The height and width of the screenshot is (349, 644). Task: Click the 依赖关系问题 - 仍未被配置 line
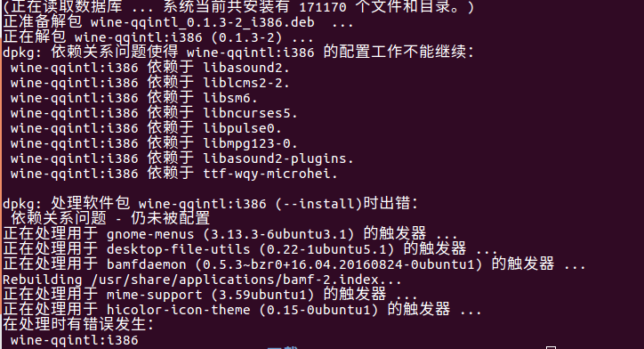(110, 218)
